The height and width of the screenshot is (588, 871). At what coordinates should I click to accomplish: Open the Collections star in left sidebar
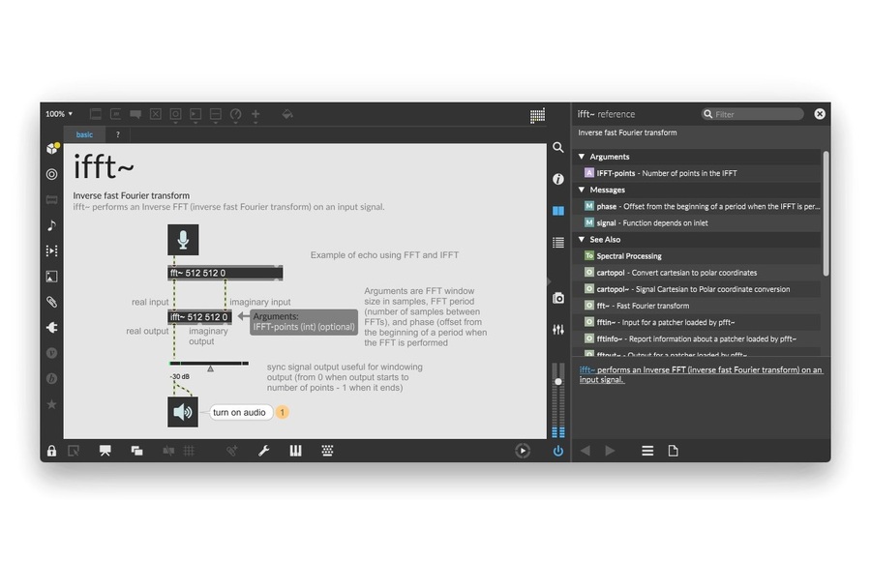[x=51, y=404]
